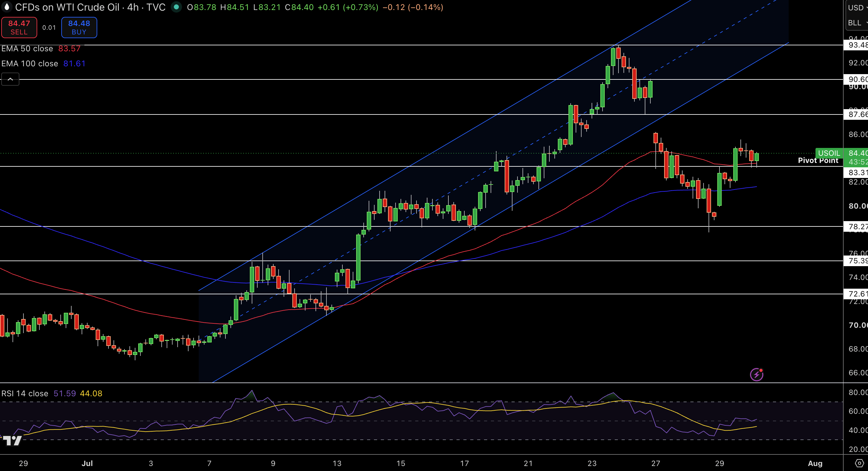This screenshot has height=471, width=868.
Task: Collapse the indicator legend with the chevron
Action: [x=10, y=79]
